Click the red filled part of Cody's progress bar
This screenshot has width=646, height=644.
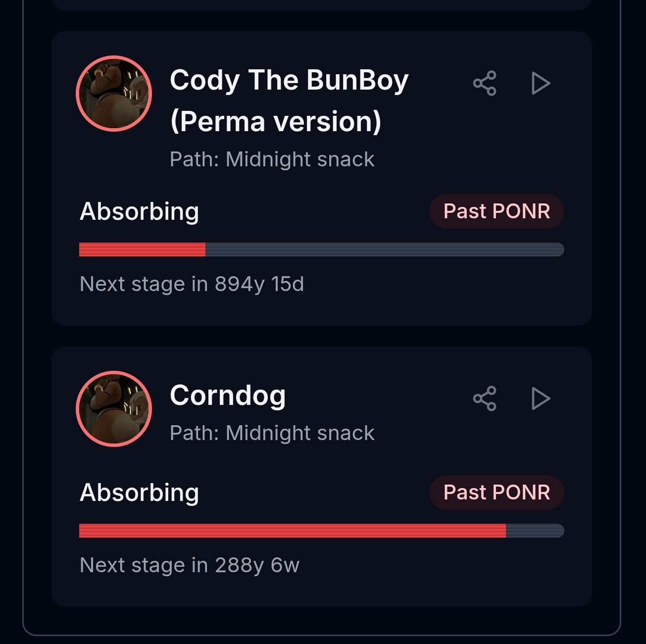tap(142, 249)
